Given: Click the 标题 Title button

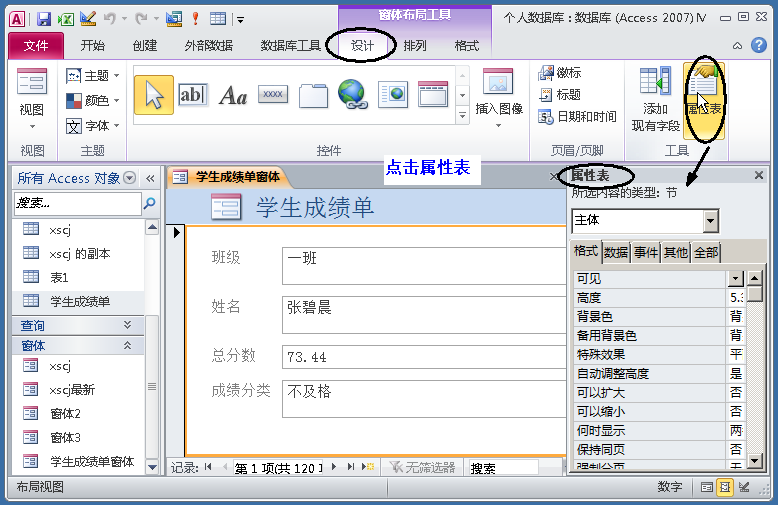Looking at the screenshot, I should (x=560, y=94).
